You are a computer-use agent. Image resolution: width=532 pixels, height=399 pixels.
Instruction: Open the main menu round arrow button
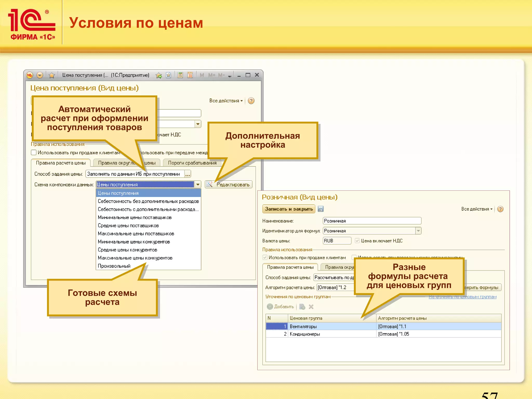tap(40, 75)
